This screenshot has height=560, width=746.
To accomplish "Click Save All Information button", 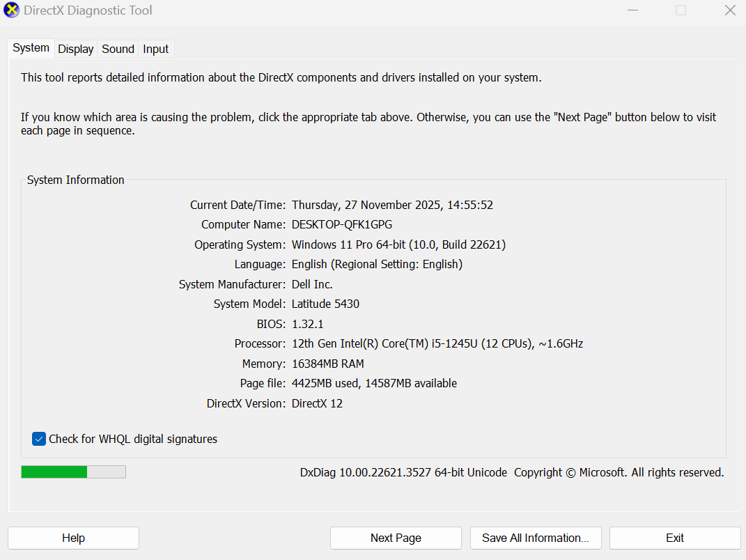I will click(536, 538).
